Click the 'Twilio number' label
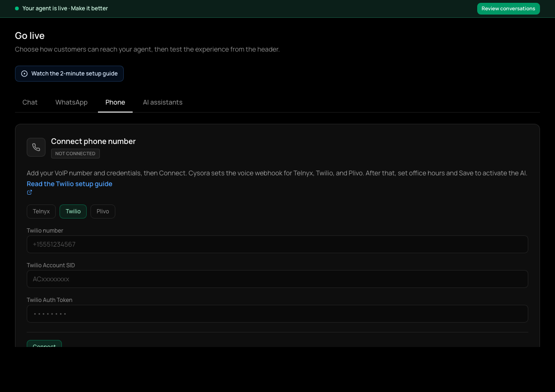This screenshot has width=555, height=392. coord(45,231)
